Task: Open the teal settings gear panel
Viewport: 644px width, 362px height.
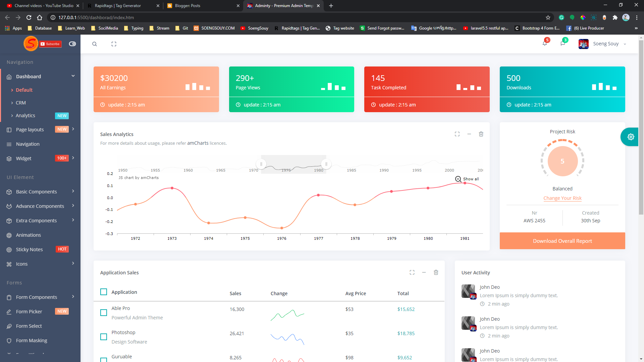Action: [x=630, y=137]
